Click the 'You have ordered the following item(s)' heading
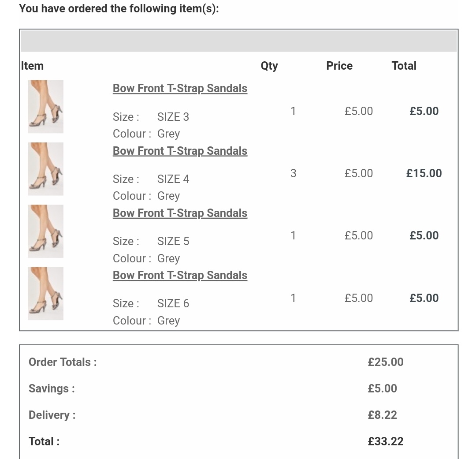 pyautogui.click(x=119, y=8)
